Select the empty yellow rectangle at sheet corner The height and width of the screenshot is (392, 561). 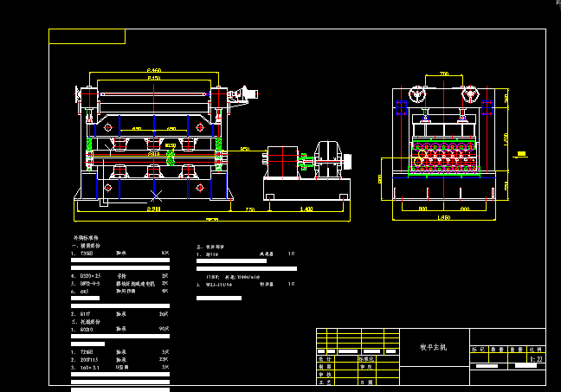click(87, 36)
